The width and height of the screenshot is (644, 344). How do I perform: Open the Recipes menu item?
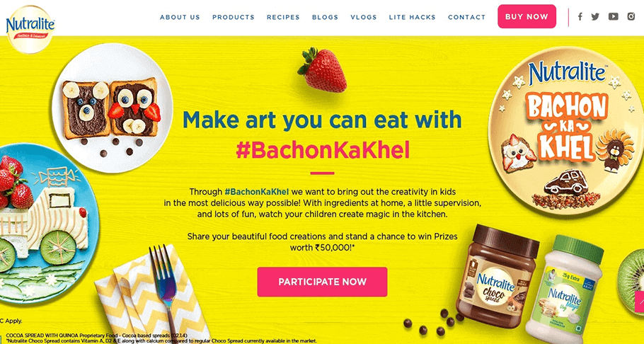click(x=283, y=17)
